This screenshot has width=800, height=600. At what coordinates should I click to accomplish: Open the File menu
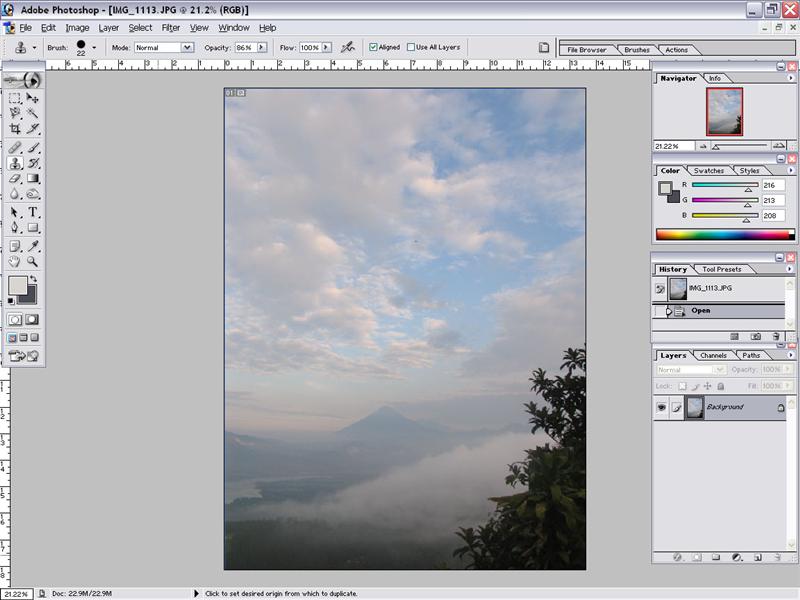26,28
